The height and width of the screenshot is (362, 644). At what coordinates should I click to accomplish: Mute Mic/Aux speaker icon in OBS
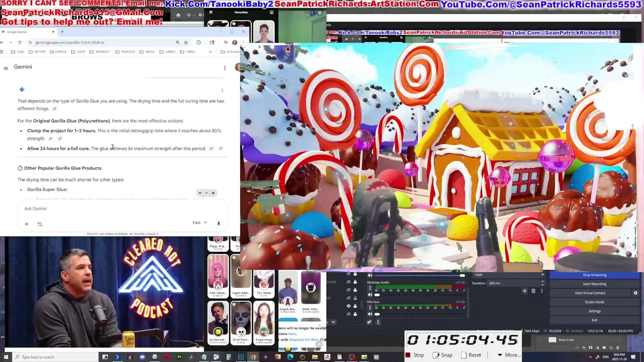[370, 314]
